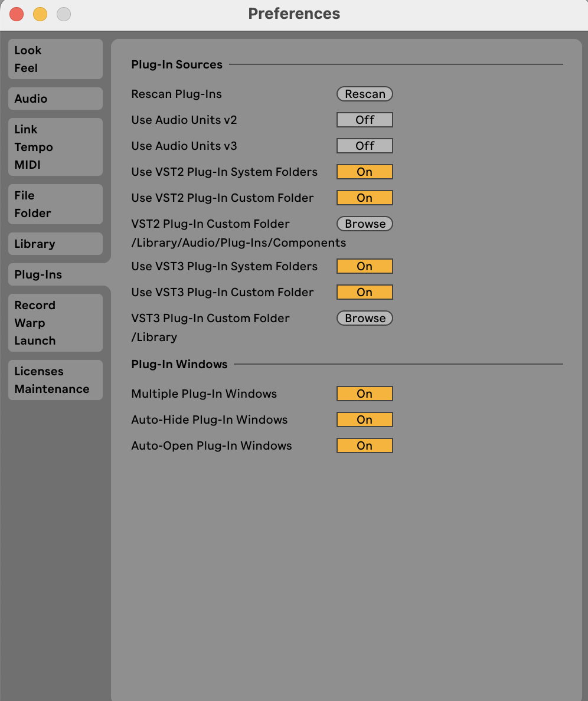
Task: Show the Licenses Maintenance tab
Action: tap(55, 380)
